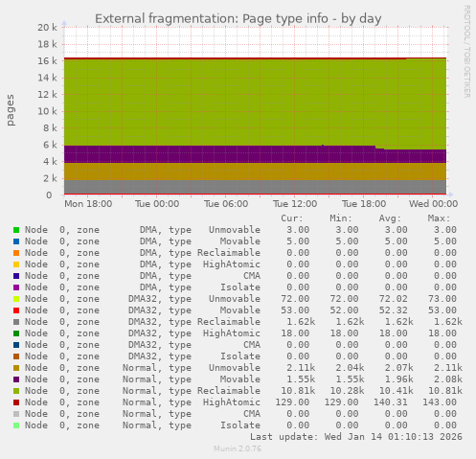The width and height of the screenshot is (476, 459).
Task: Click the DMA32 Isolate brown legend swatch
Action: (x=16, y=356)
